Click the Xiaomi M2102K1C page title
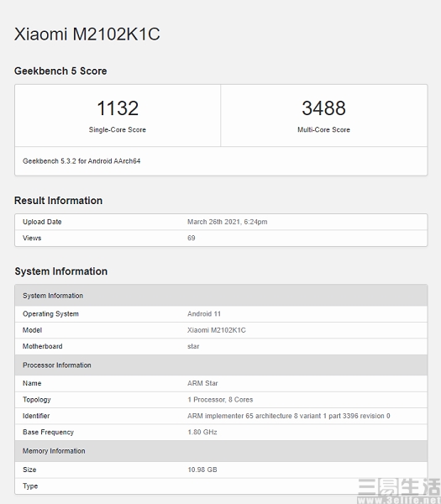Image resolution: width=441 pixels, height=504 pixels. 87,34
